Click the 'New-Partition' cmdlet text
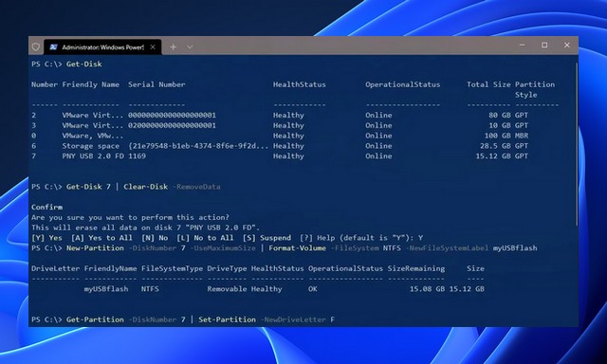Image resolution: width=607 pixels, height=364 pixels. pyautogui.click(x=95, y=248)
